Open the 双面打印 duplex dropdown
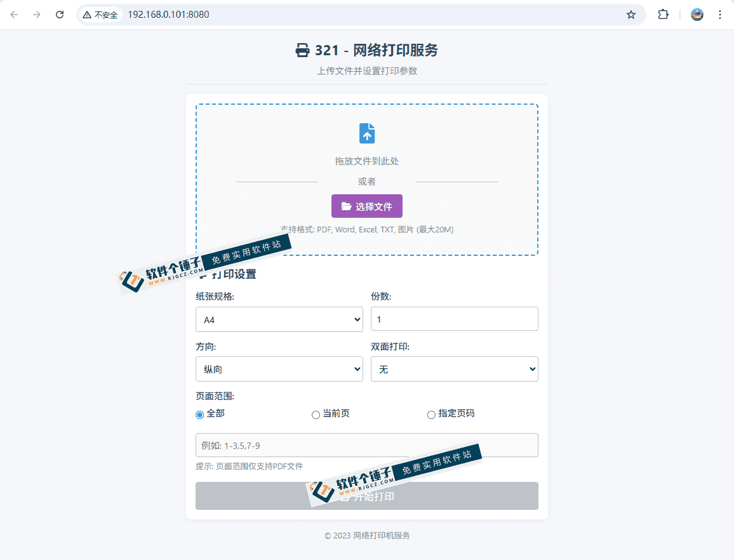 pos(455,369)
